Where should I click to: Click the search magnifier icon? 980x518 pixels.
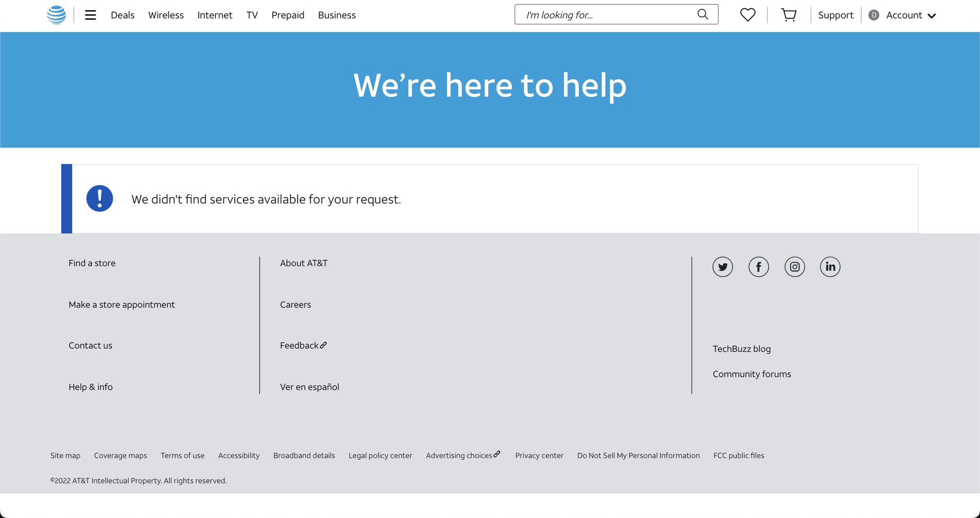click(x=702, y=14)
